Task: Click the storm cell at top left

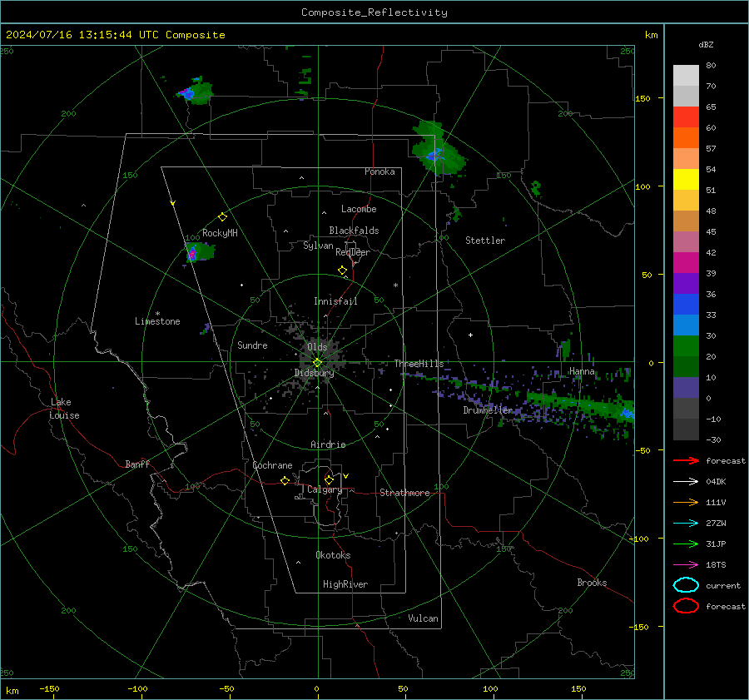Action: coord(196,92)
